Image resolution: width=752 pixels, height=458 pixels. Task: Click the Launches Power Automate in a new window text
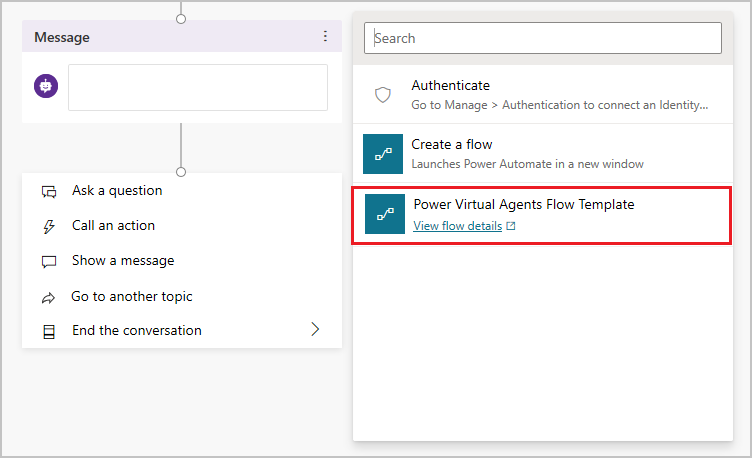click(528, 164)
